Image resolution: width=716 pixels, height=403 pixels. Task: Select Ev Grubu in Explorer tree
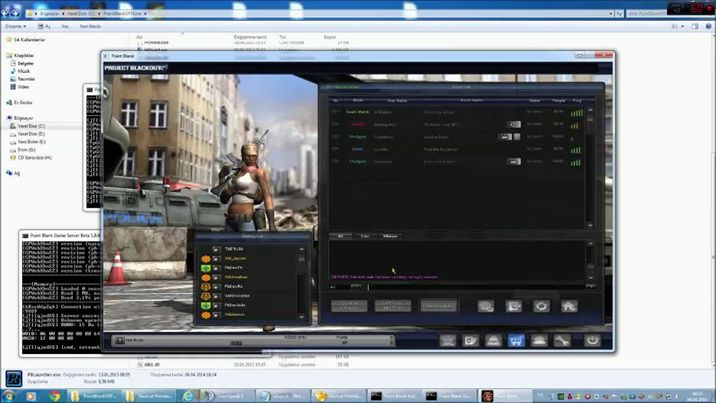click(x=19, y=103)
